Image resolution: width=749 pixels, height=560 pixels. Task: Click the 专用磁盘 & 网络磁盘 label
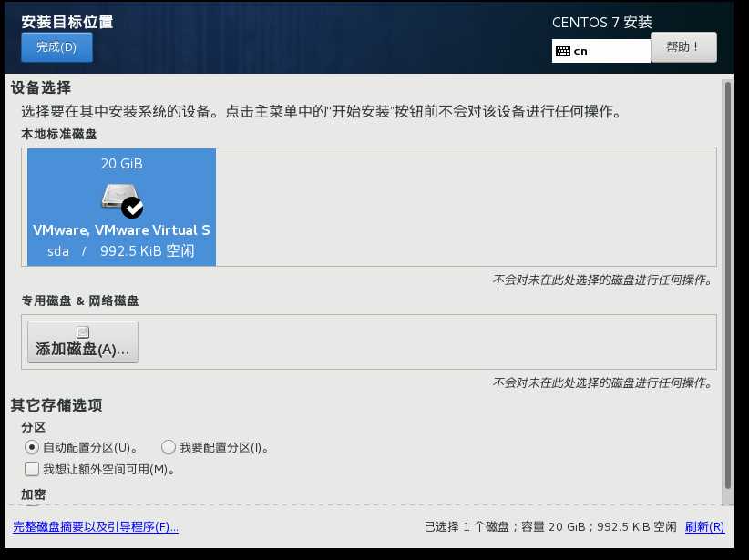(80, 300)
